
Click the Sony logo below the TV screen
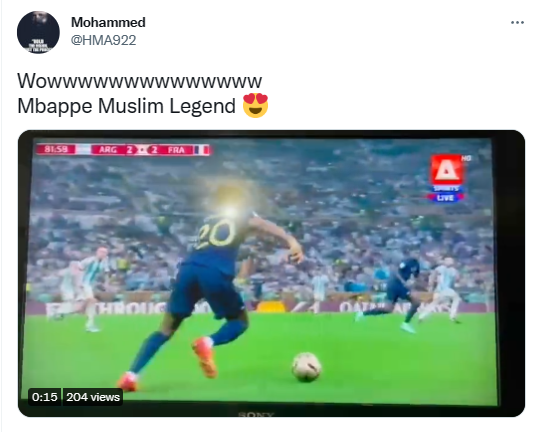pyautogui.click(x=256, y=414)
